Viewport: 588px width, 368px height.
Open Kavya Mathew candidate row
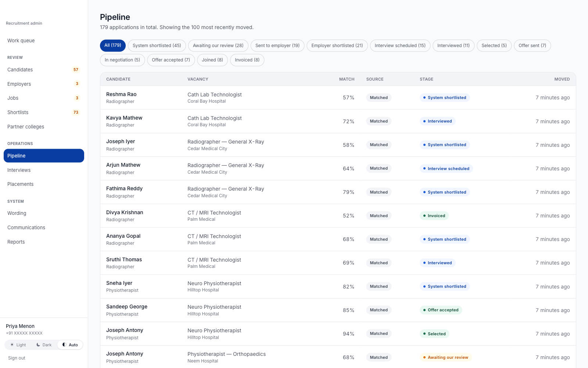338,121
